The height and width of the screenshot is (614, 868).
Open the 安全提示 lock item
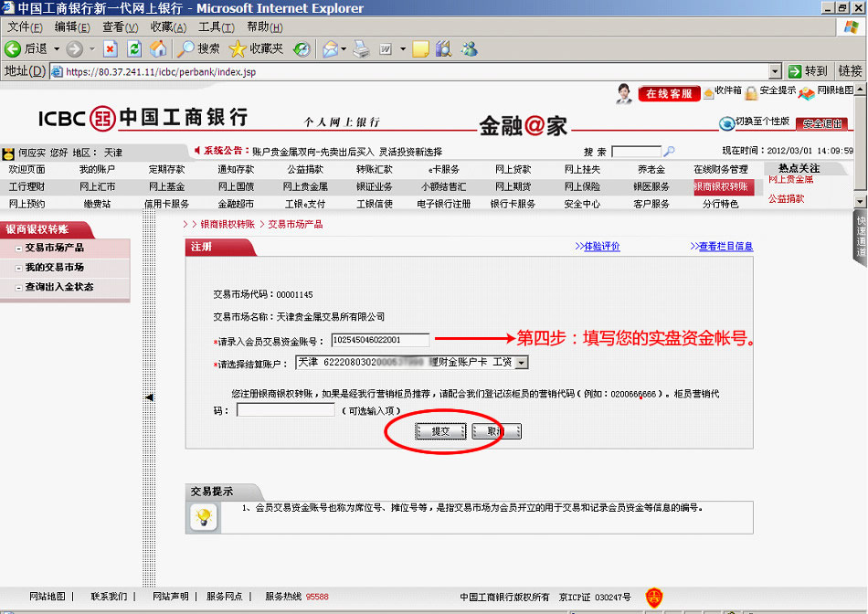pyautogui.click(x=770, y=91)
